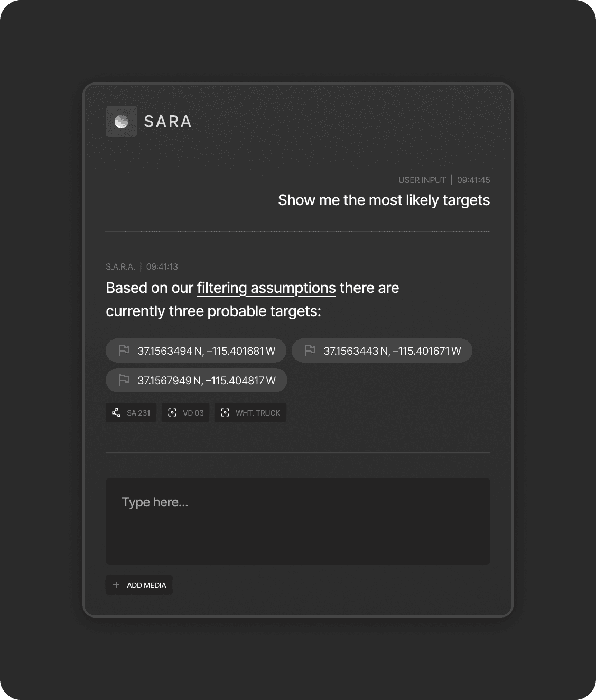Image resolution: width=596 pixels, height=700 pixels.
Task: Click the flag marker on the 37.1567949 N pill
Action: pos(124,380)
